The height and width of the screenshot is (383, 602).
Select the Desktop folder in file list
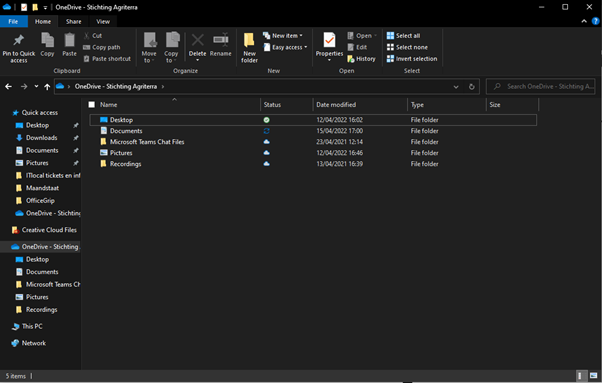[x=313, y=120]
